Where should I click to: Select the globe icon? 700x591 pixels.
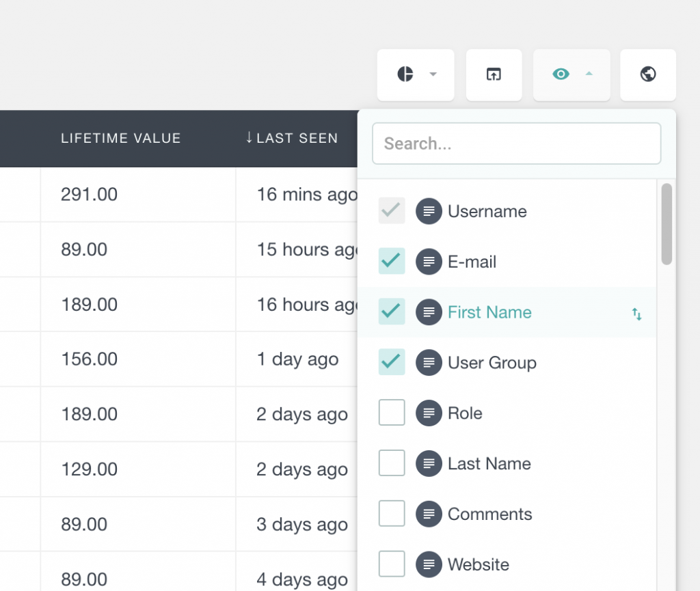click(x=647, y=74)
